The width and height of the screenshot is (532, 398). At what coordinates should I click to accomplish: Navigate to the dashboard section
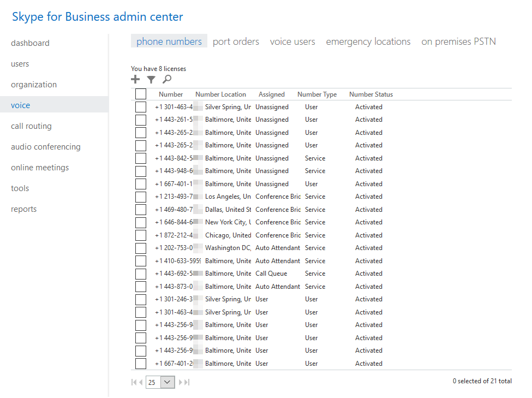click(30, 43)
